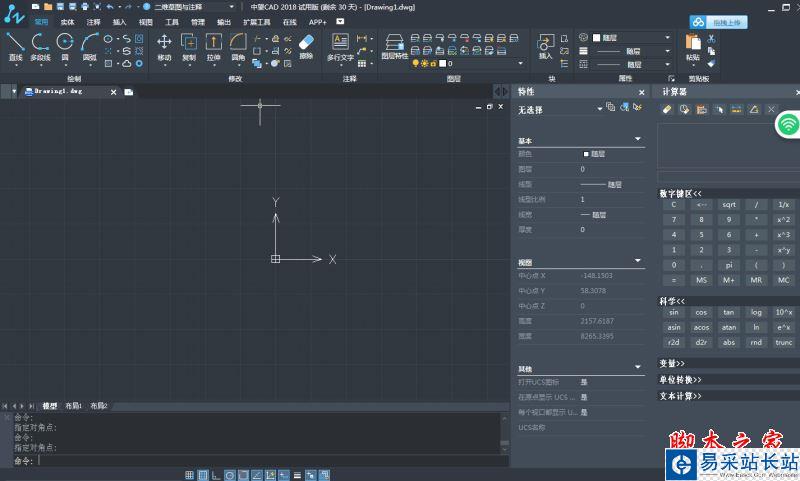Toggle lineweight display in status bar
The image size is (800, 481).
pyautogui.click(x=297, y=475)
